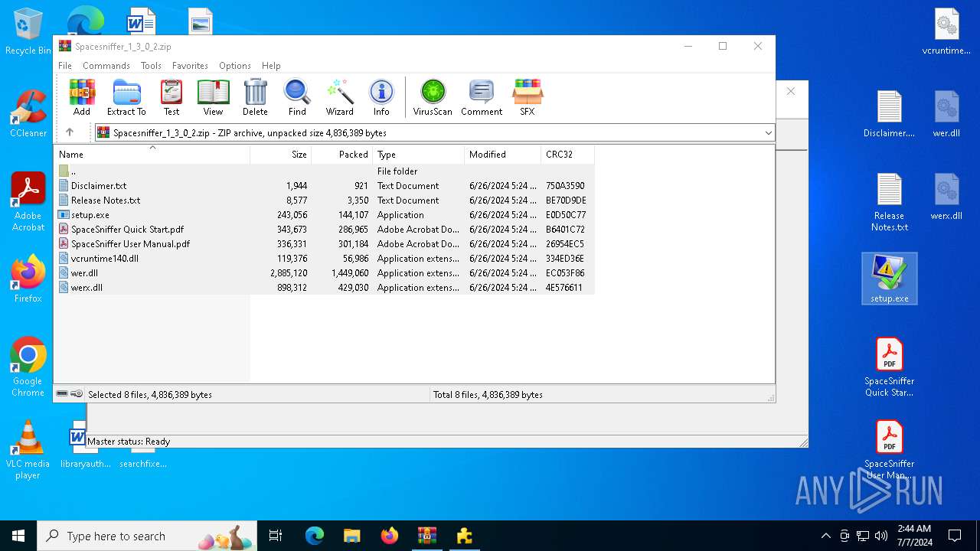The width and height of the screenshot is (980, 551).
Task: Select vcruntime140.dll in the archive list
Action: [x=325, y=259]
